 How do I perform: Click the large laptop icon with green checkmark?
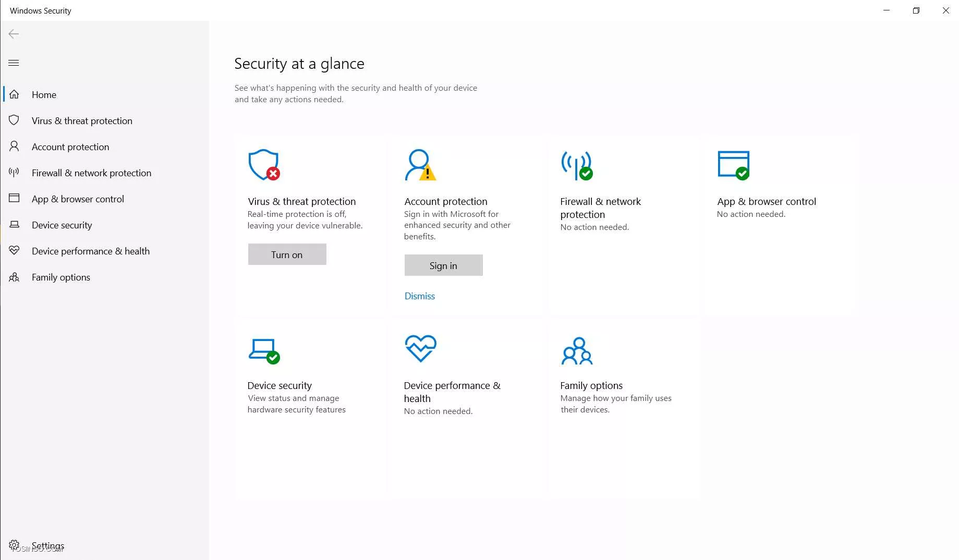tap(264, 351)
